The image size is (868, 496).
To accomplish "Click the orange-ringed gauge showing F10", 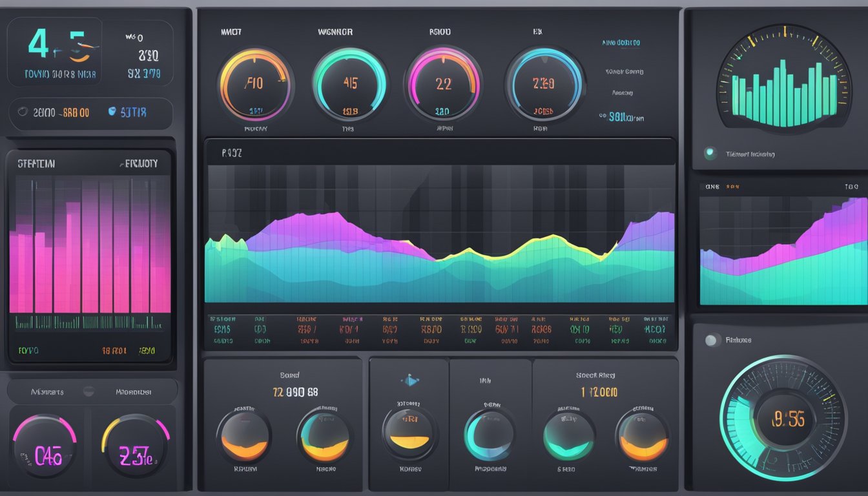I will point(256,84).
